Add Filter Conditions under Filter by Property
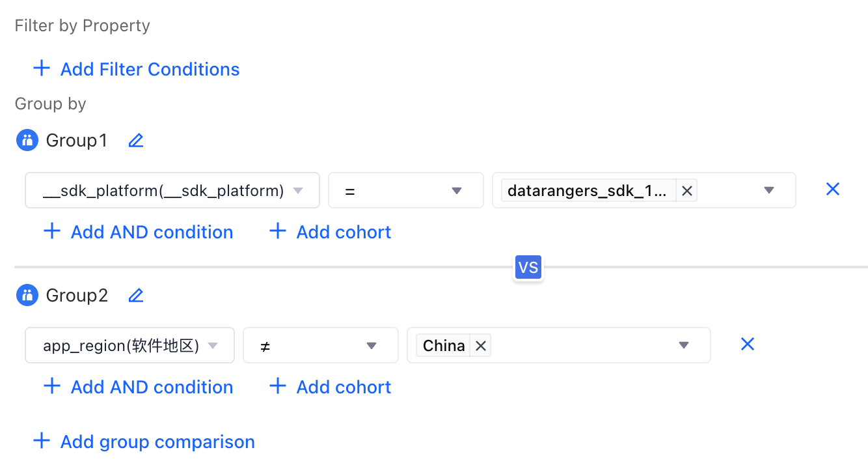This screenshot has height=465, width=868. click(137, 69)
